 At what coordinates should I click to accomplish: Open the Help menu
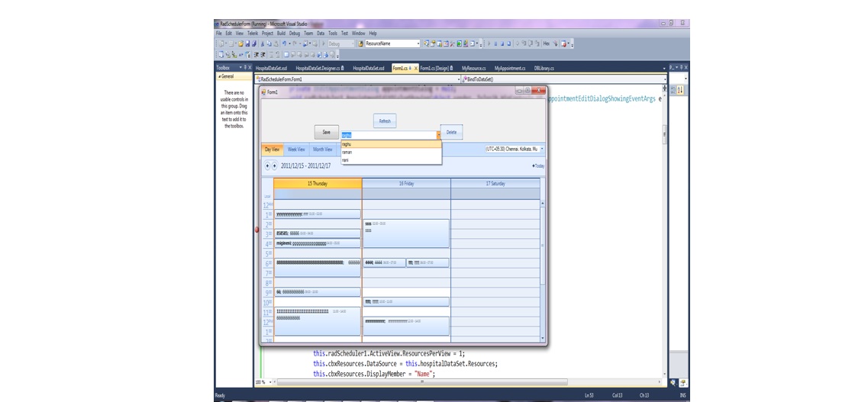point(373,33)
